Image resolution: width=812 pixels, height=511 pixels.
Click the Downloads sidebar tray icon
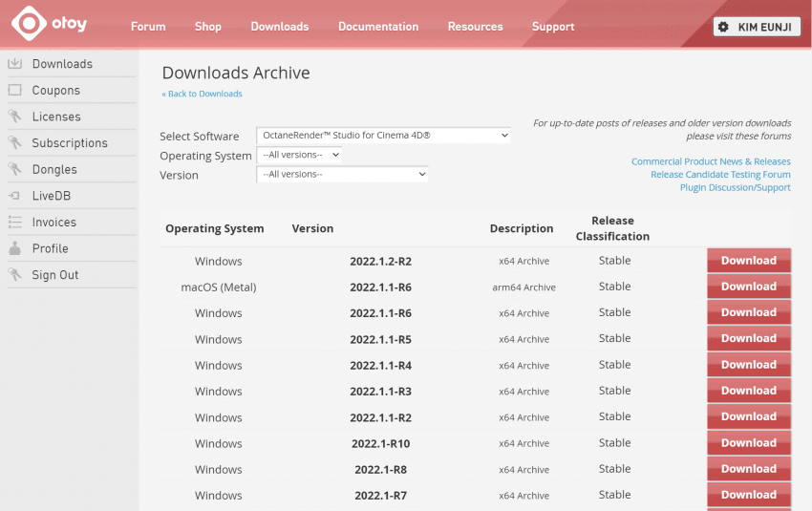tap(15, 64)
